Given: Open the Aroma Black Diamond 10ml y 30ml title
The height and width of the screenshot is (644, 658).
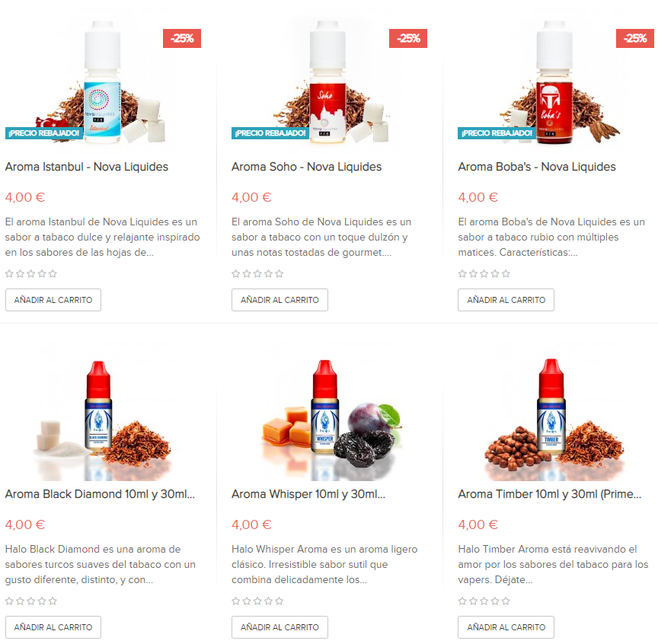Looking at the screenshot, I should (100, 494).
